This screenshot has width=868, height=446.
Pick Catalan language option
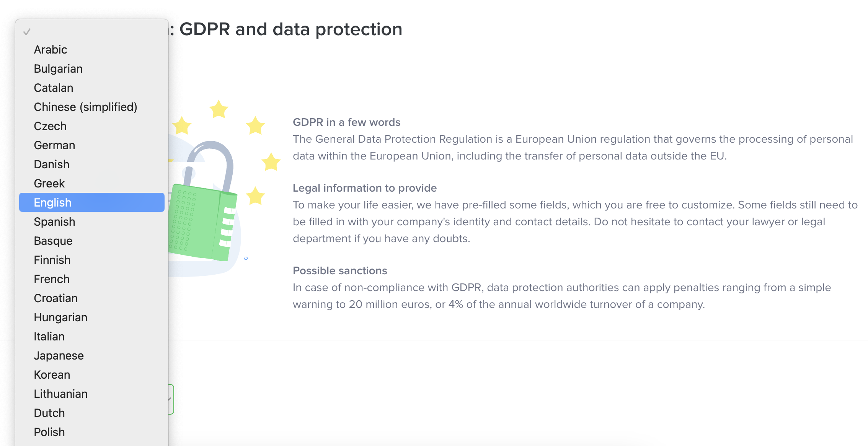click(x=54, y=88)
